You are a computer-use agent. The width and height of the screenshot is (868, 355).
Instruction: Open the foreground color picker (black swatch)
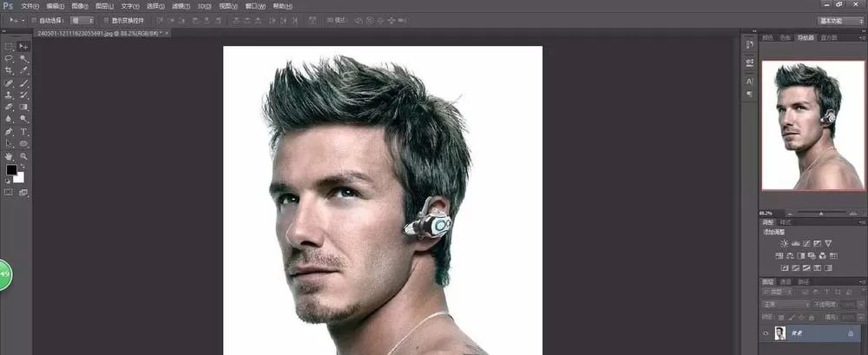(10, 168)
